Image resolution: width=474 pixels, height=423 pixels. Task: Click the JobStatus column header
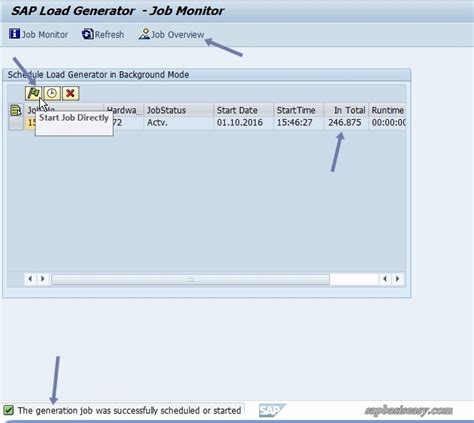tap(178, 110)
